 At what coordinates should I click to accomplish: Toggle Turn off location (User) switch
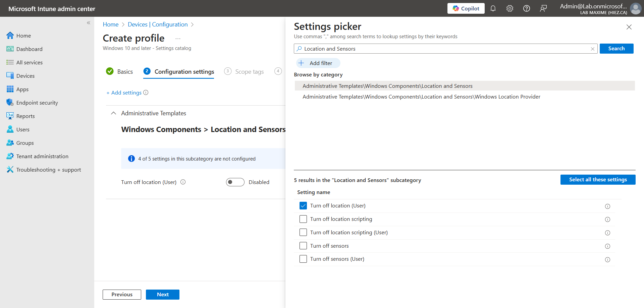point(235,182)
